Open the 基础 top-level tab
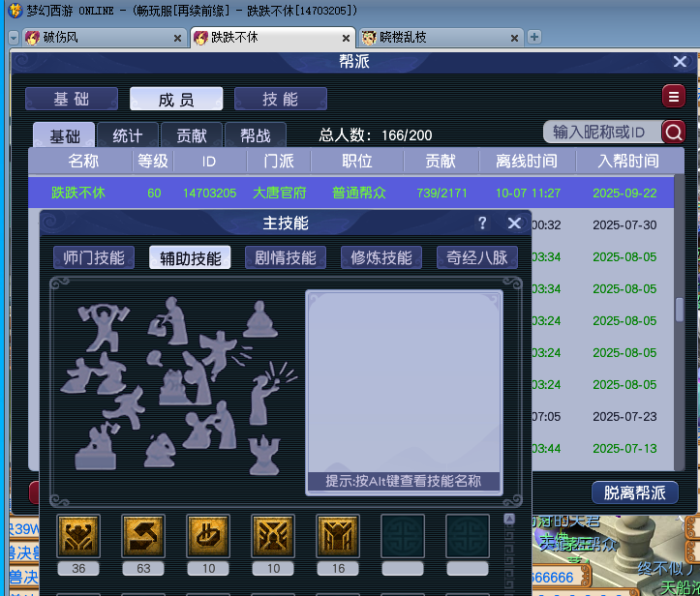Image resolution: width=700 pixels, height=596 pixels. click(72, 99)
